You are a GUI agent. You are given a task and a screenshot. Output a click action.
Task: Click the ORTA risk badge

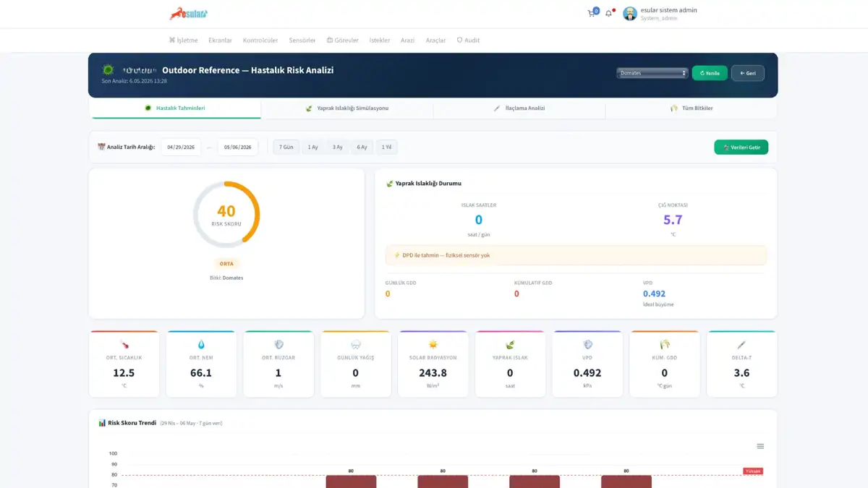(x=226, y=264)
